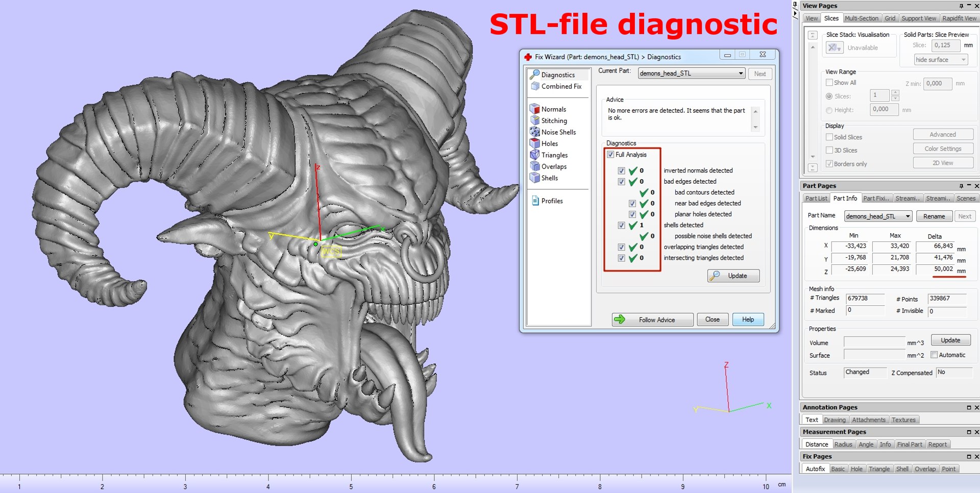Check the Show All view range box
The image size is (980, 493).
click(829, 82)
